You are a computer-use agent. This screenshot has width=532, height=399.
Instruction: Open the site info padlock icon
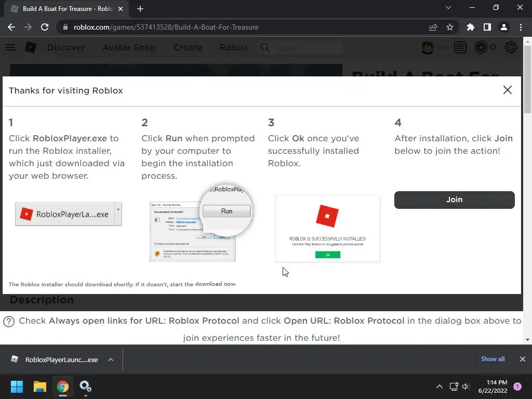point(65,27)
